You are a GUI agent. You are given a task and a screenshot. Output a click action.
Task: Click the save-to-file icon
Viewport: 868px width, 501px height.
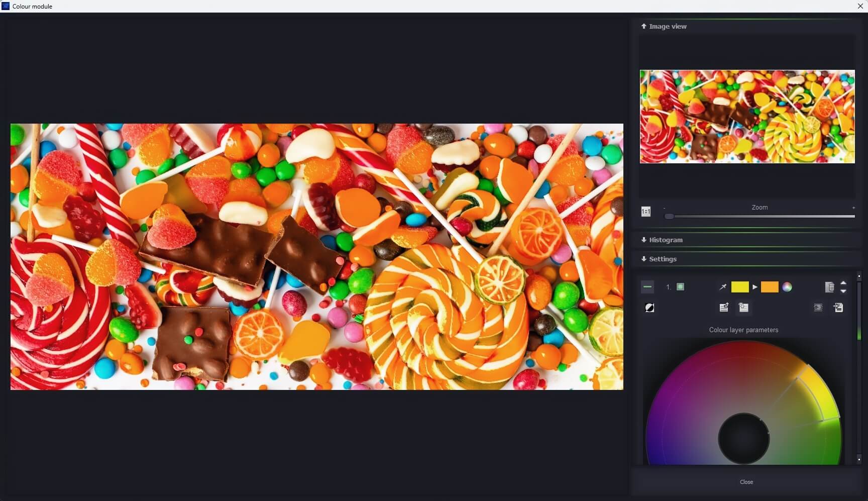pos(839,307)
